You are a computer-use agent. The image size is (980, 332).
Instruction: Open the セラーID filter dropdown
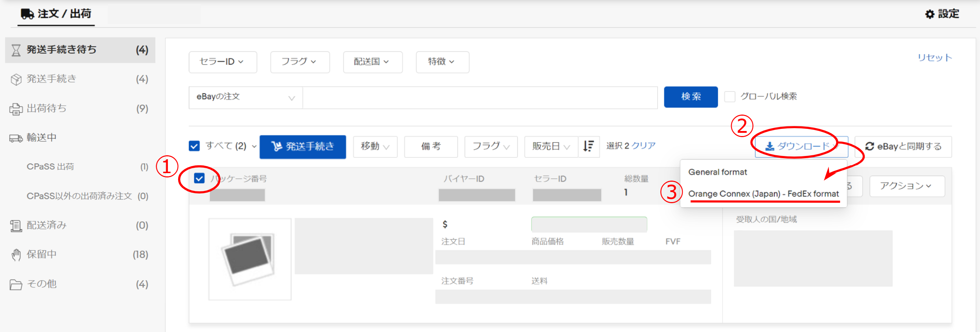coord(222,62)
